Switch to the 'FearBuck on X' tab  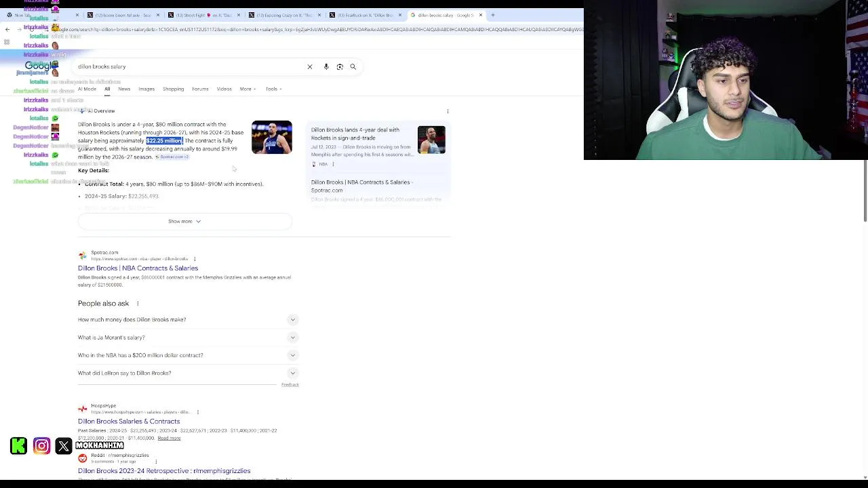(365, 15)
